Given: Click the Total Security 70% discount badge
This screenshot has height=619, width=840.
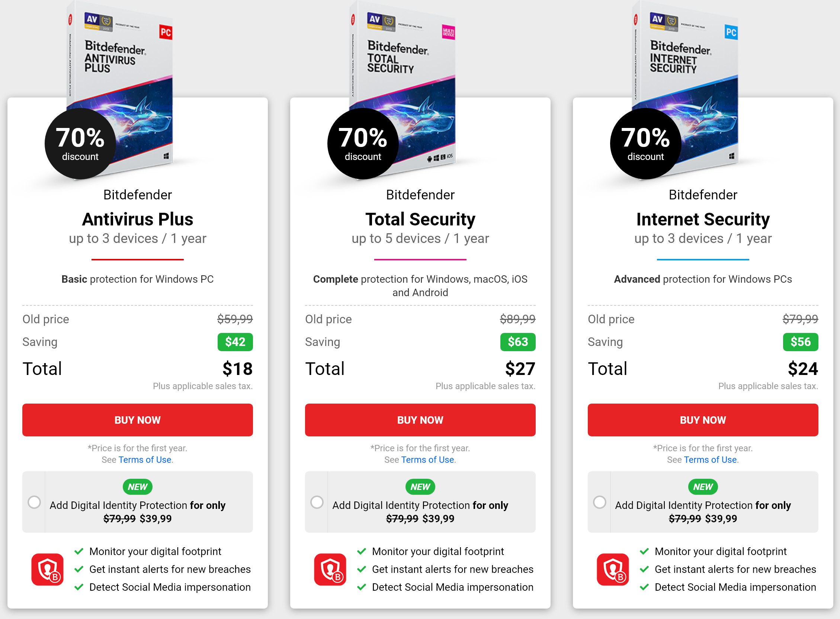Looking at the screenshot, I should pyautogui.click(x=363, y=144).
